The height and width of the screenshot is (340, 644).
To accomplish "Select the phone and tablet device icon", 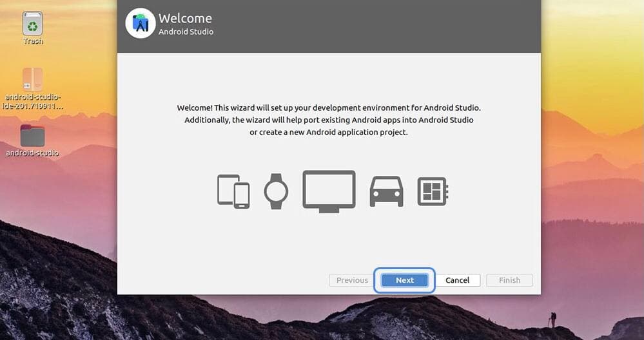I will coord(233,191).
